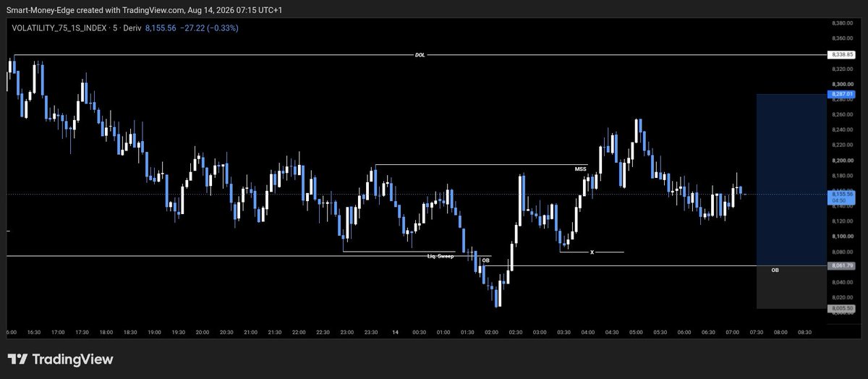The image size is (868, 379).
Task: Click the 05:00 time axis label
Action: point(636,332)
